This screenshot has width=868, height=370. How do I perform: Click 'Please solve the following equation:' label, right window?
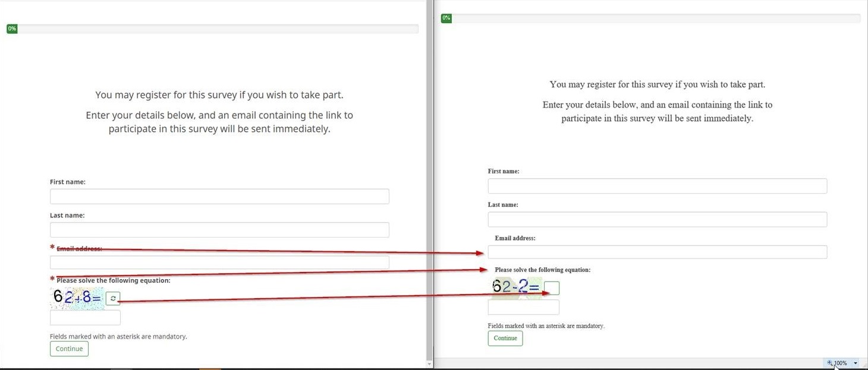(542, 270)
